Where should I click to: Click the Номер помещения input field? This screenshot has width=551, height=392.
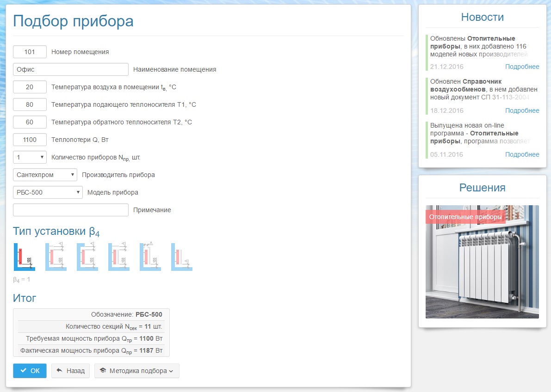30,52
